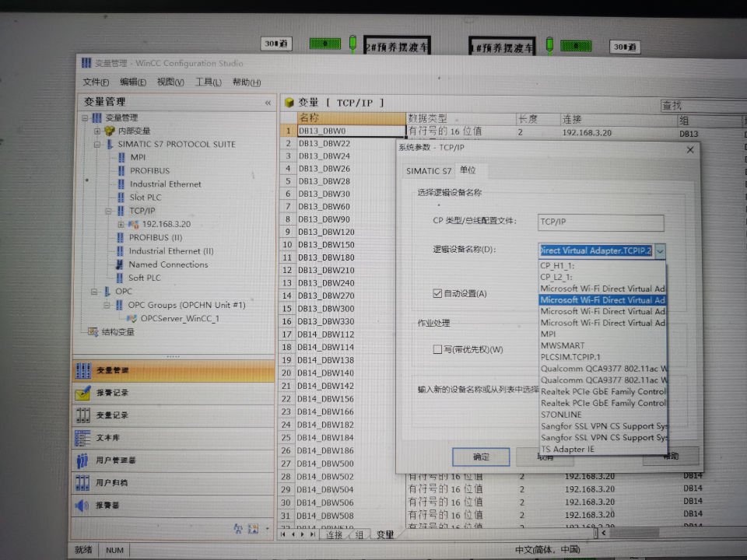Screen dimensions: 747x560
Task: Select the Named Connections icon
Action: (x=120, y=264)
